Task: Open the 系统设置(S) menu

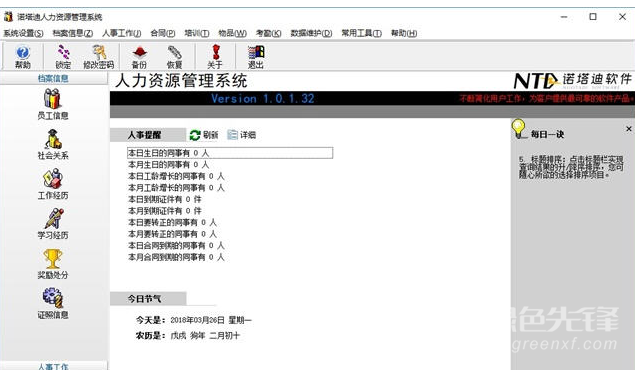Action: (x=23, y=33)
